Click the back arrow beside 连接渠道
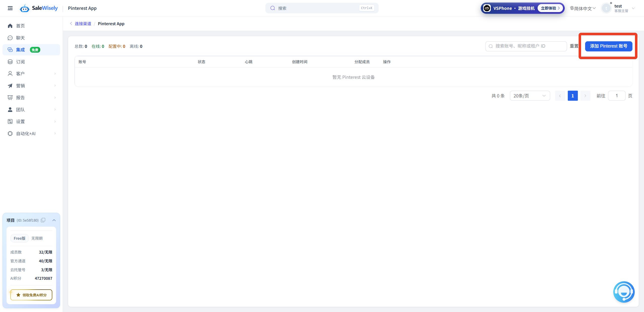644x312 pixels. coord(71,23)
